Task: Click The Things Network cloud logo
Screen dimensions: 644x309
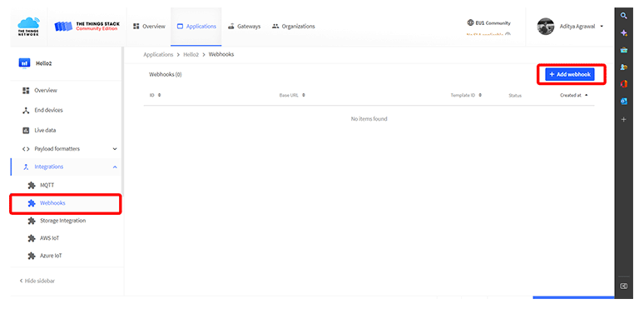Action: (28, 27)
